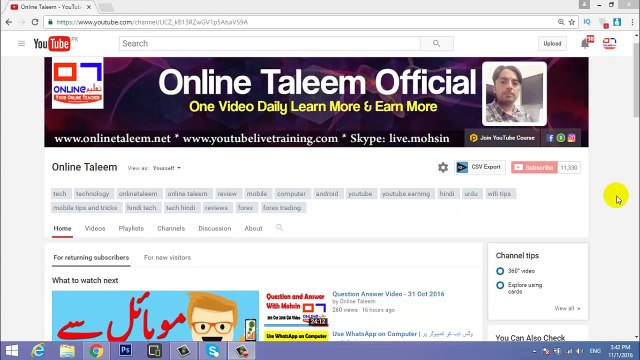The height and width of the screenshot is (360, 640).
Task: Open the About tab
Action: click(x=253, y=229)
